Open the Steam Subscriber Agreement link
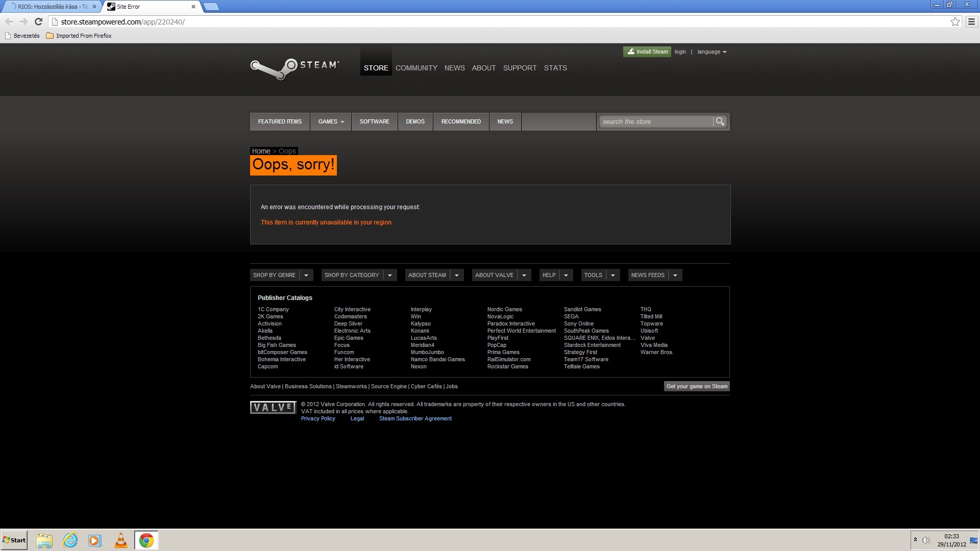 coord(415,418)
